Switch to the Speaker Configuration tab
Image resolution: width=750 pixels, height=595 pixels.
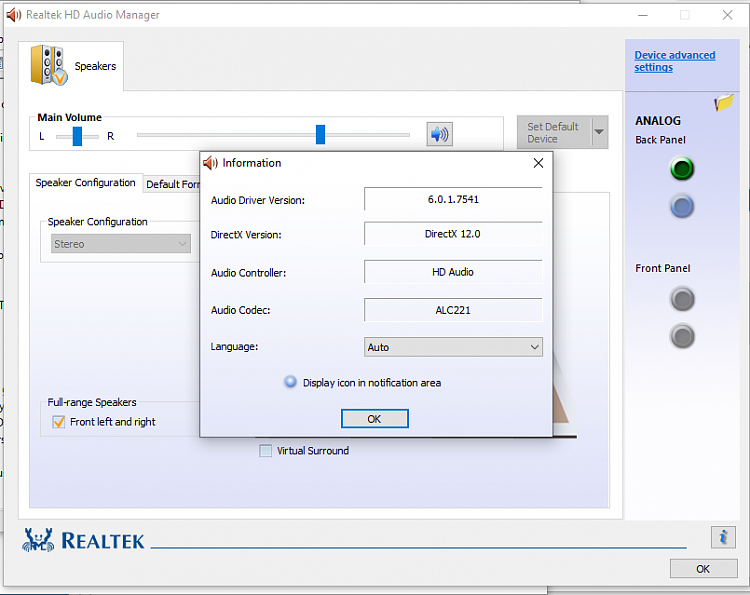[x=86, y=183]
